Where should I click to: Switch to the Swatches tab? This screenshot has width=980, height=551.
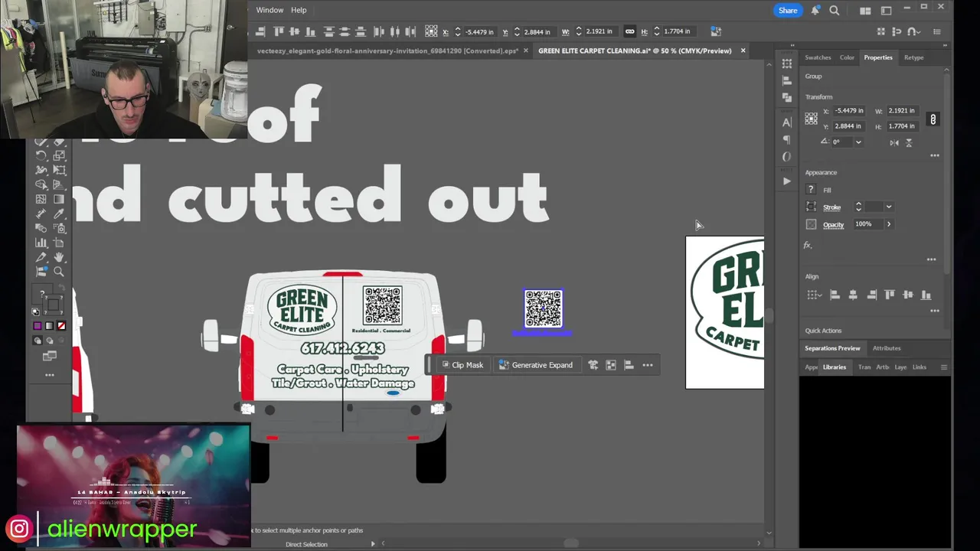point(818,57)
